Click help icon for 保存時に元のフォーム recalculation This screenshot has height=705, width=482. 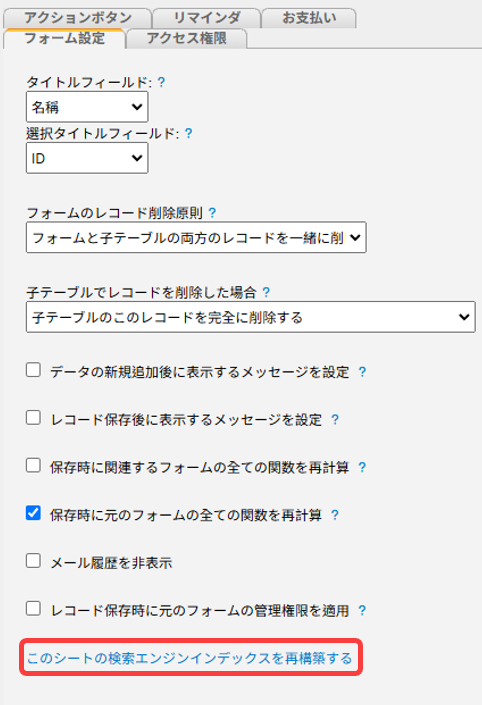click(x=335, y=515)
